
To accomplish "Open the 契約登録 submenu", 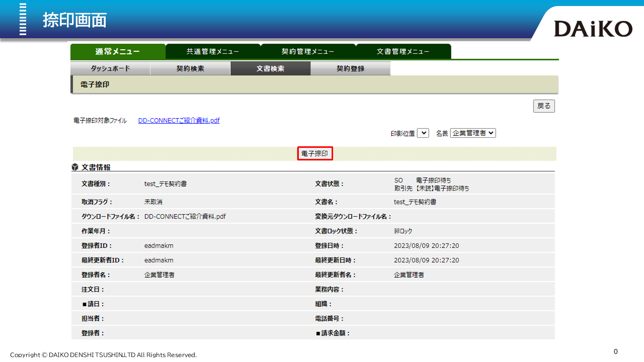I will point(350,68).
